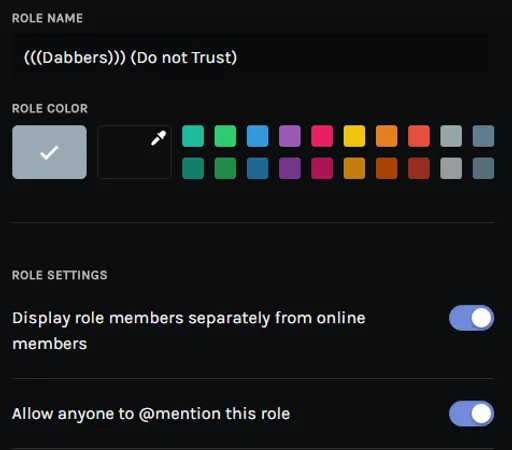Viewport: 512px width, 450px height.
Task: Toggle display role members separately switch
Action: pyautogui.click(x=471, y=318)
